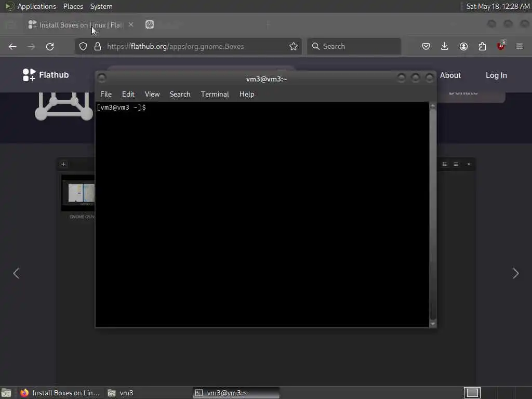Click the list view icon in Boxes screenshot
Image resolution: width=532 pixels, height=399 pixels.
445,164
